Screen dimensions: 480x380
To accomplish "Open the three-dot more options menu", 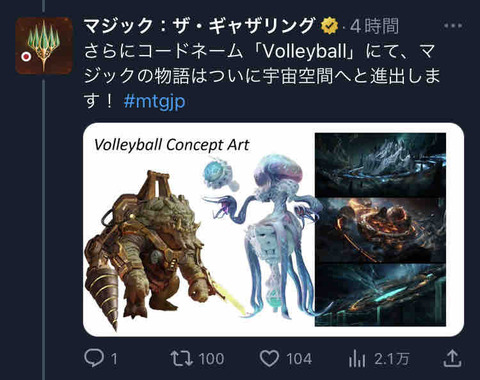I will pyautogui.click(x=453, y=26).
